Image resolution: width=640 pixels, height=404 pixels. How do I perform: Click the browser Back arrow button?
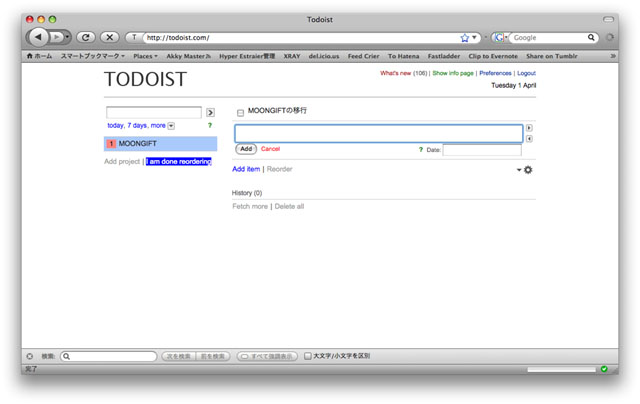pyautogui.click(x=38, y=37)
